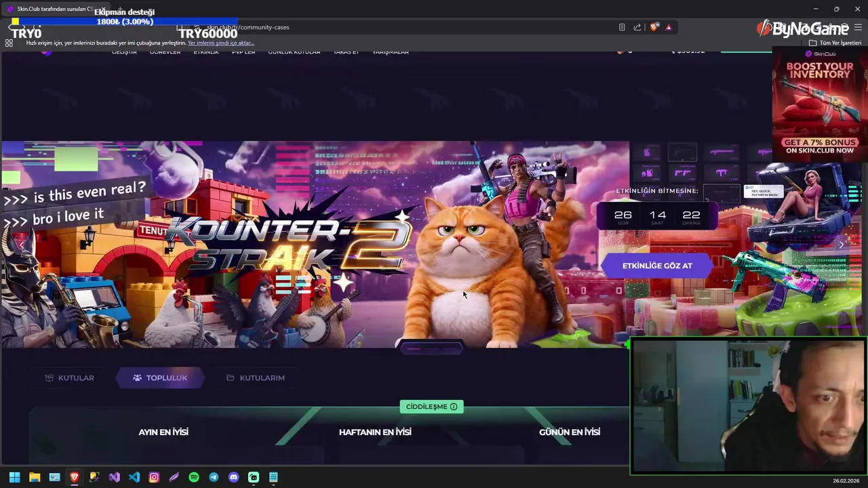
Task: Go to next banner slide arrow
Action: (x=842, y=245)
